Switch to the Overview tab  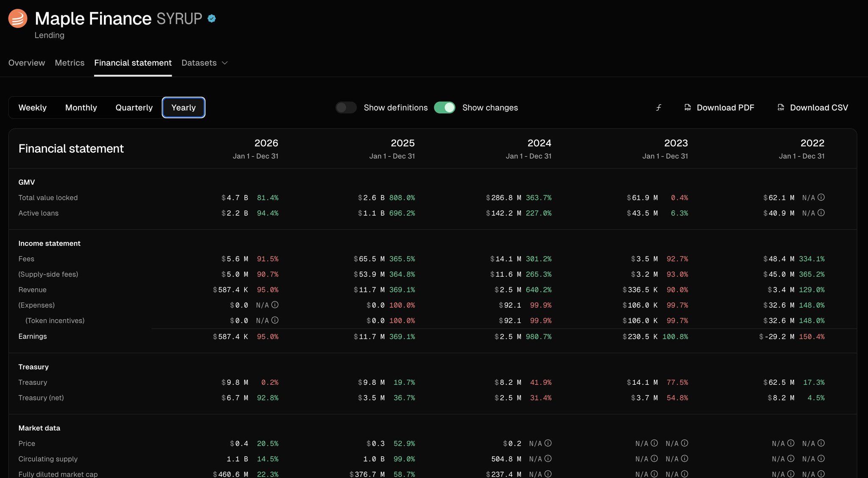click(x=27, y=63)
